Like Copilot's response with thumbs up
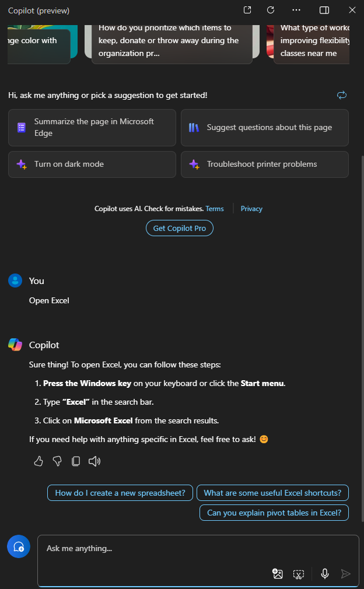 pyautogui.click(x=38, y=461)
